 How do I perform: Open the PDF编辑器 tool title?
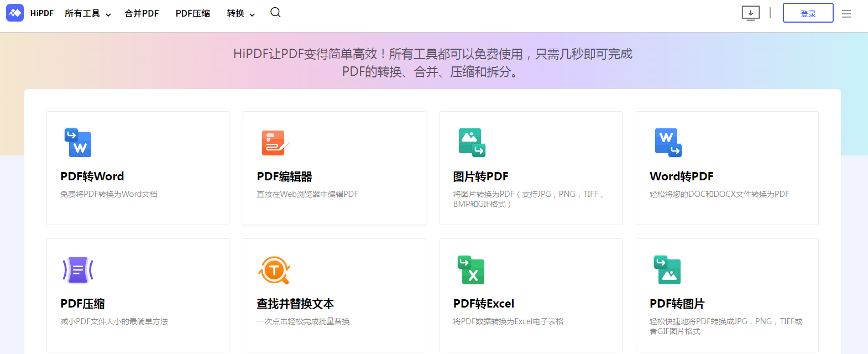tap(284, 176)
